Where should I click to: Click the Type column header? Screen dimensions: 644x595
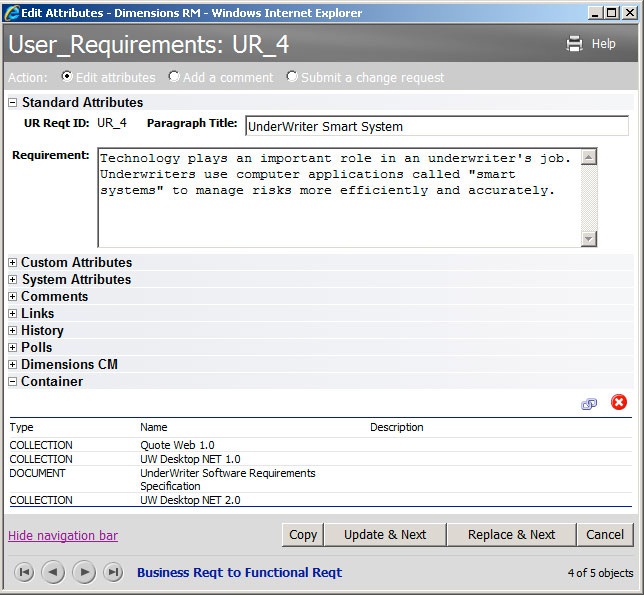point(21,427)
